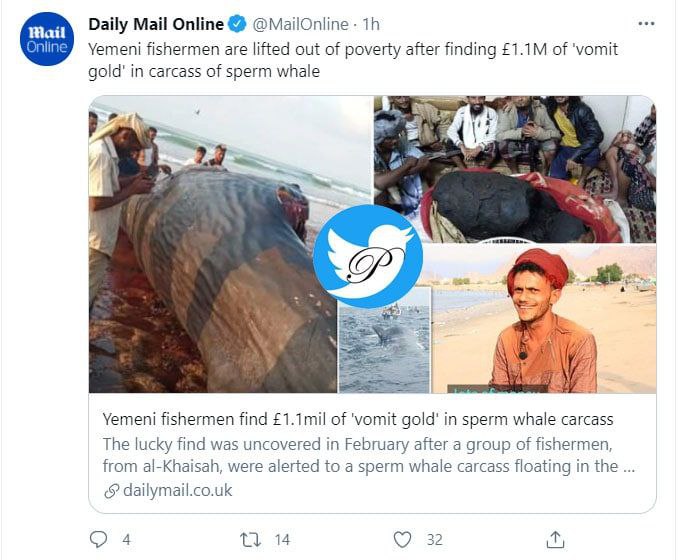The width and height of the screenshot is (698, 560).
Task: Like the tweet with the heart icon
Action: tap(402, 539)
